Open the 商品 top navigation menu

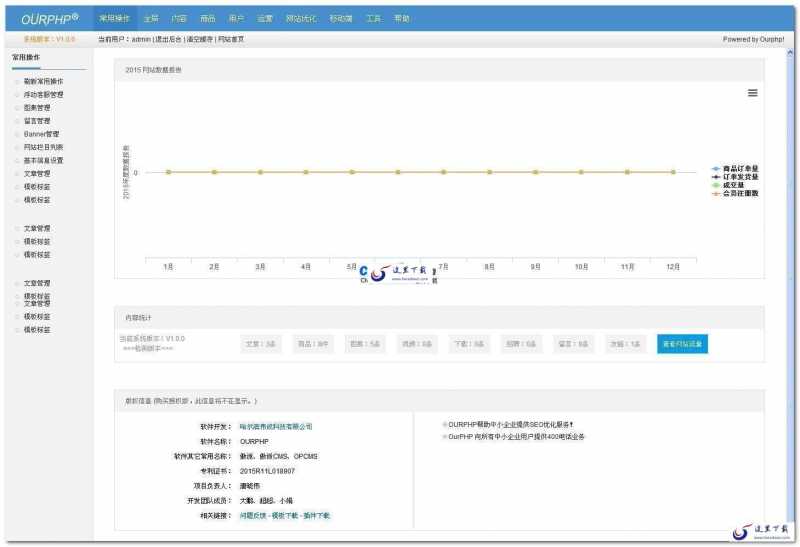click(208, 18)
